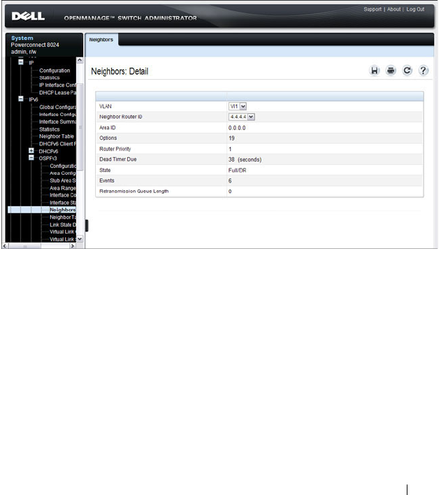Screen dimensions: 448x495
Task: Collapse the OSPFv3 tree node
Action: (x=31, y=157)
